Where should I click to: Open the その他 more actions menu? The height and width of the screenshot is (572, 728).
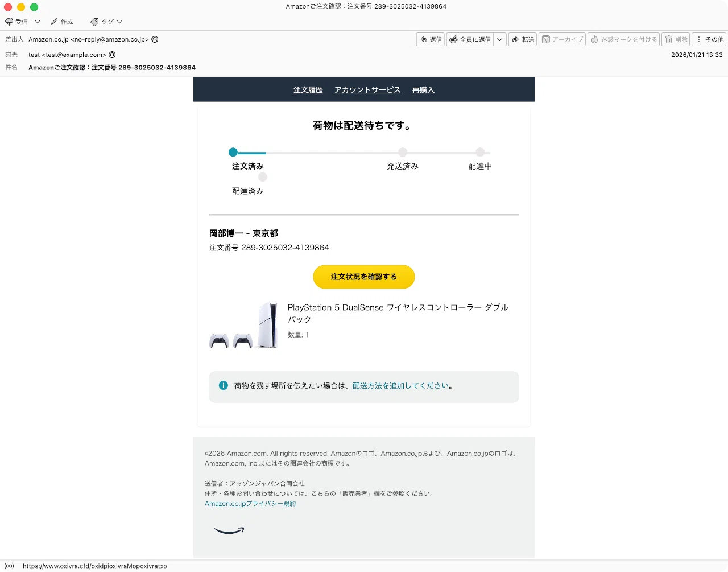click(710, 39)
